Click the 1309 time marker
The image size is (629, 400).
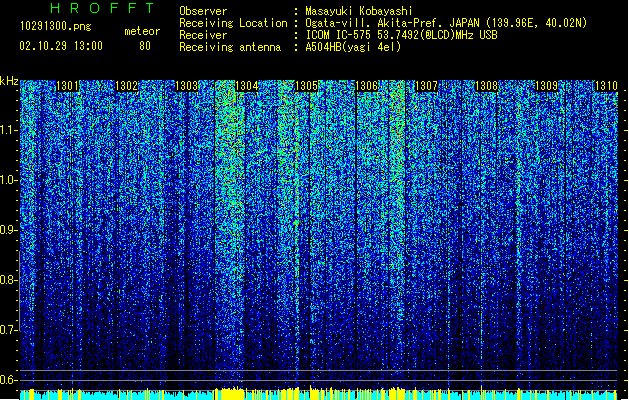546,86
